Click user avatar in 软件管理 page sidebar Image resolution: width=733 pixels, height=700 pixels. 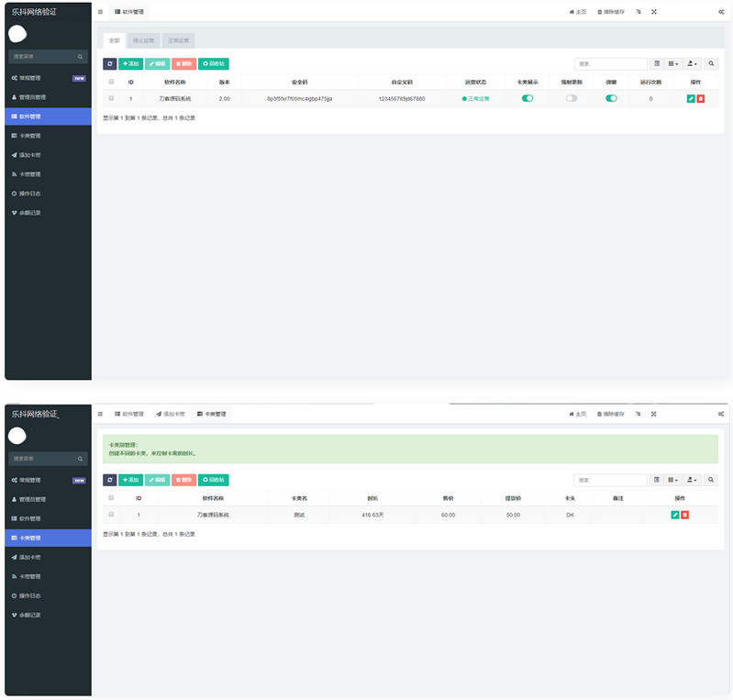17,34
